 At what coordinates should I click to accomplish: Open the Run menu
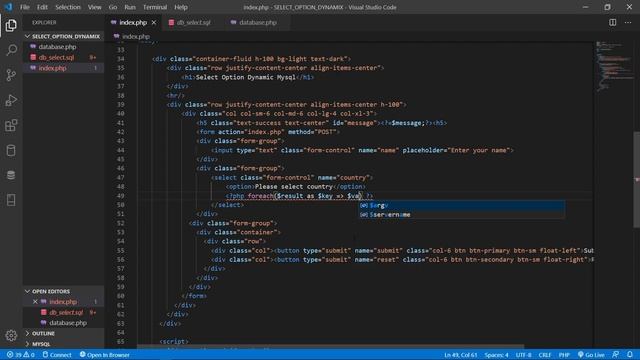point(130,7)
